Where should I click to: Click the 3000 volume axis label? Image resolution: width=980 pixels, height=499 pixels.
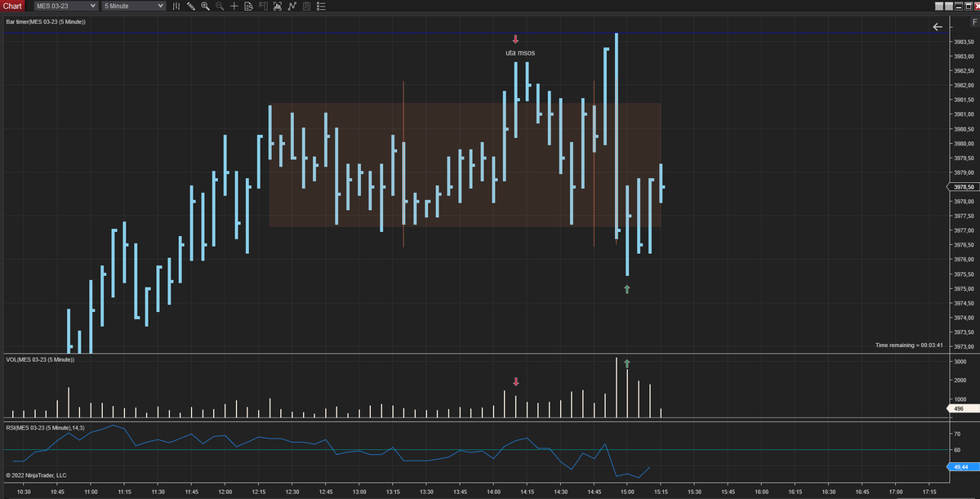(960, 362)
